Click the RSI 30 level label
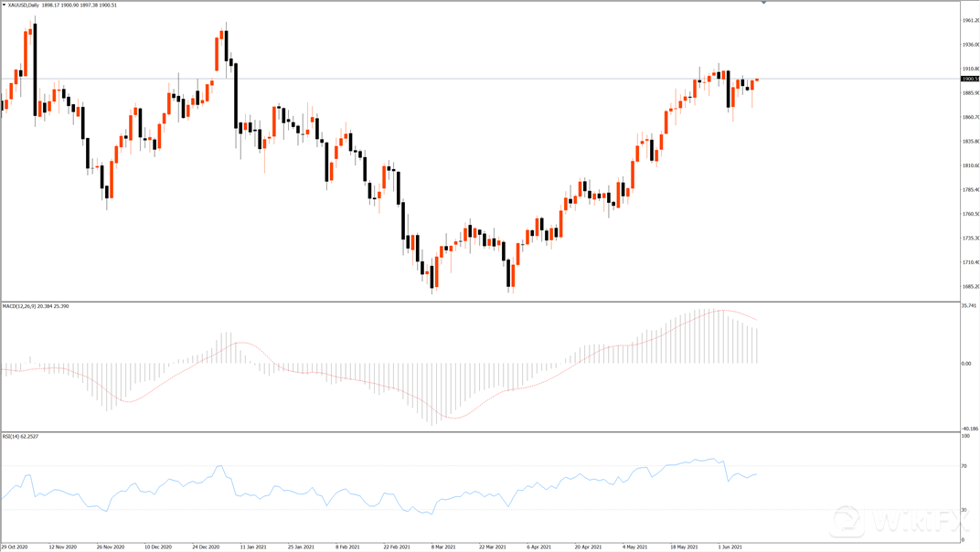The image size is (980, 552). click(x=964, y=509)
